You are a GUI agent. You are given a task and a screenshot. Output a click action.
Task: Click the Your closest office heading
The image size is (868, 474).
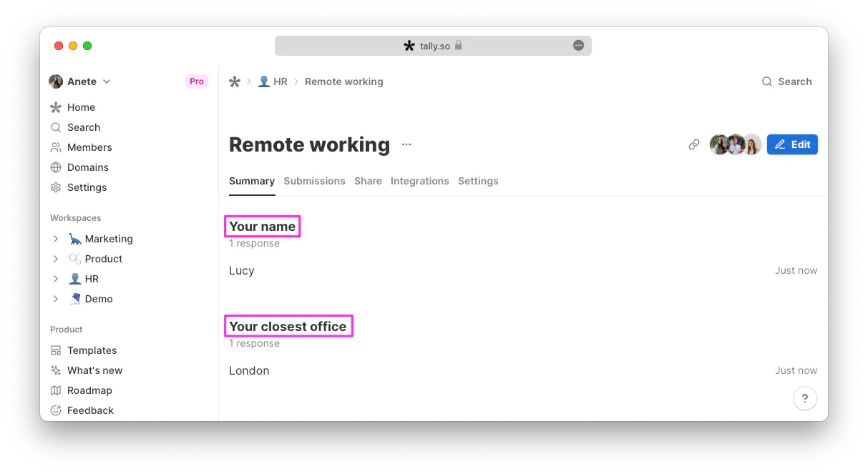[288, 327]
